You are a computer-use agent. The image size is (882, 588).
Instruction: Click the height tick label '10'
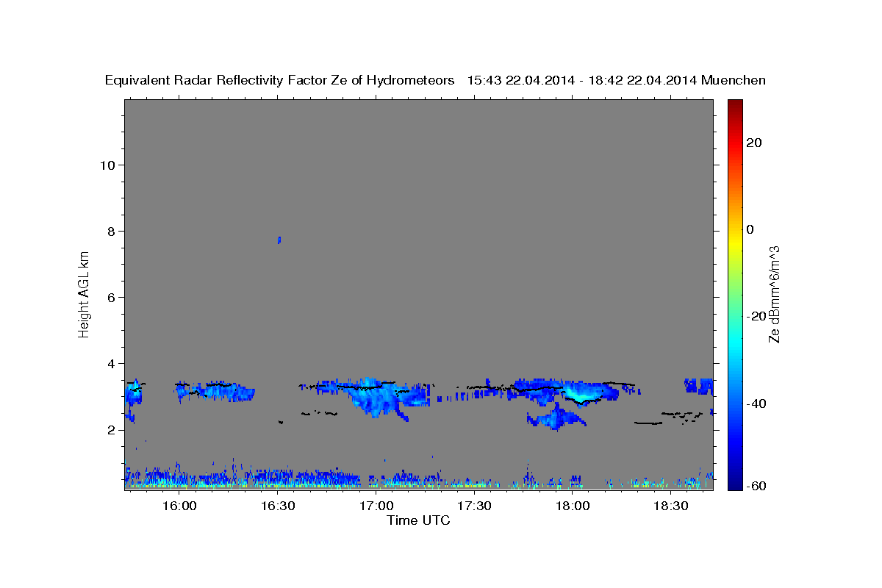108,165
